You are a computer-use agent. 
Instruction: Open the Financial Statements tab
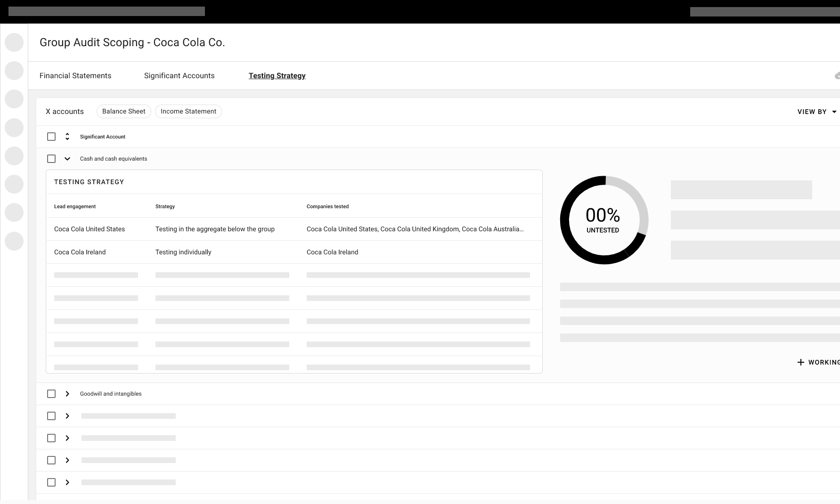click(x=75, y=76)
